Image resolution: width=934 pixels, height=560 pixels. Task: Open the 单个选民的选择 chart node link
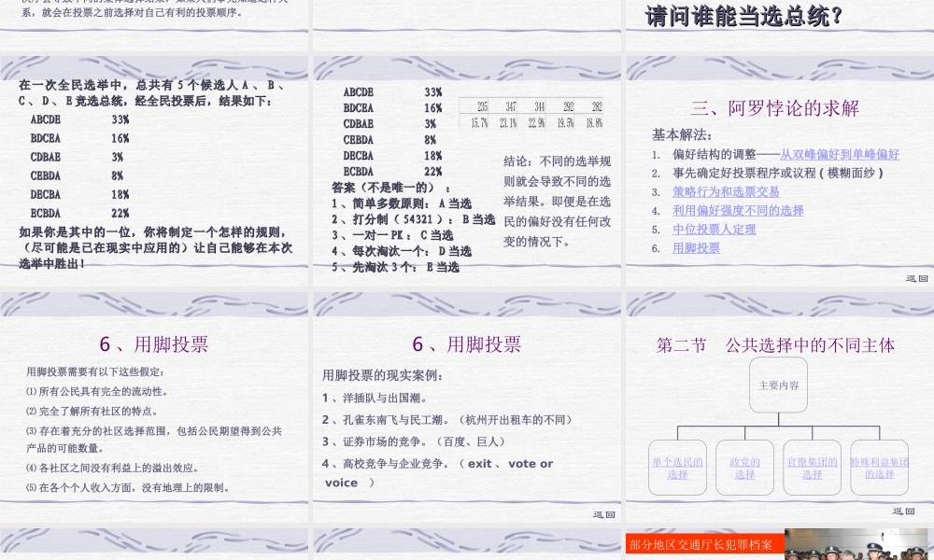[x=677, y=467]
